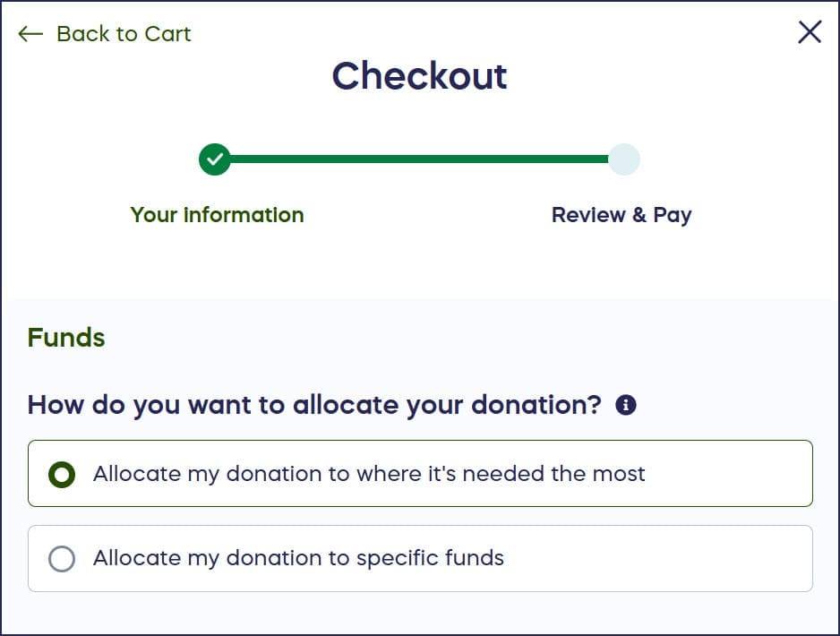This screenshot has width=840, height=636.
Task: Click the Review & Pay step circle
Action: (624, 159)
